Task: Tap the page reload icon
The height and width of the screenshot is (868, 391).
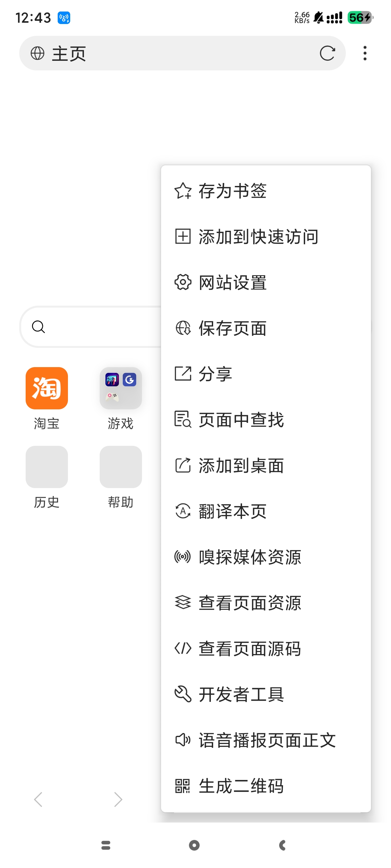Action: click(x=327, y=53)
